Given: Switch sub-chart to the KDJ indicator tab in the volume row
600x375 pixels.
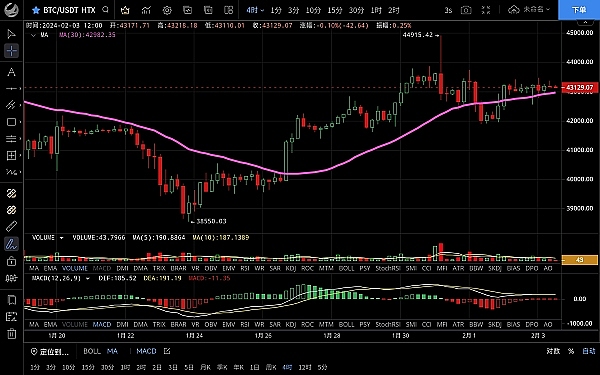Looking at the screenshot, I should (291, 268).
